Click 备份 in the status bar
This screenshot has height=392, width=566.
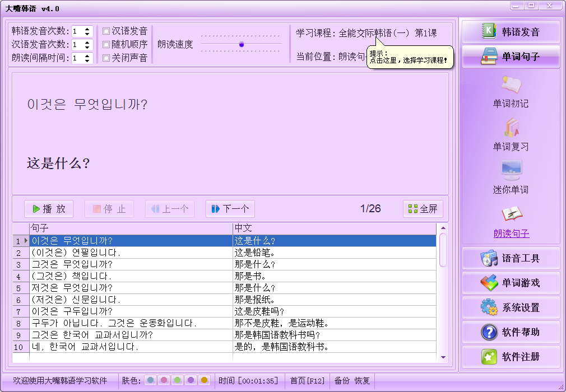pos(341,380)
